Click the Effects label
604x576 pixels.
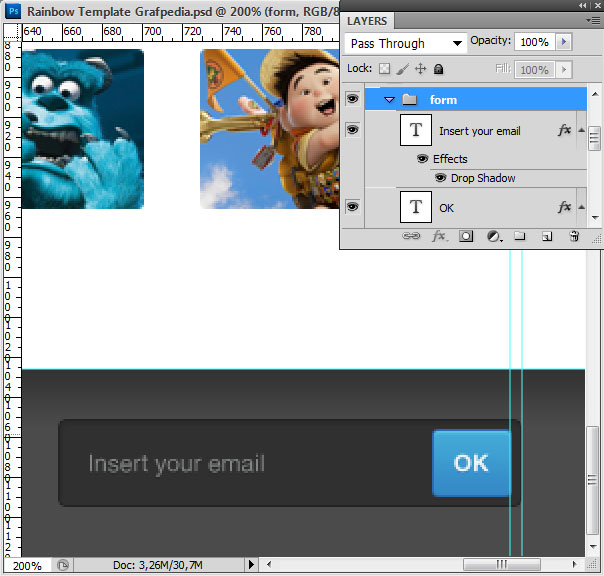click(x=450, y=159)
